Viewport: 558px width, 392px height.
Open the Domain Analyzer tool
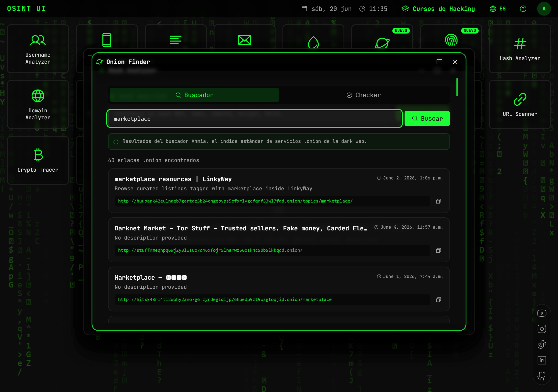[38, 105]
